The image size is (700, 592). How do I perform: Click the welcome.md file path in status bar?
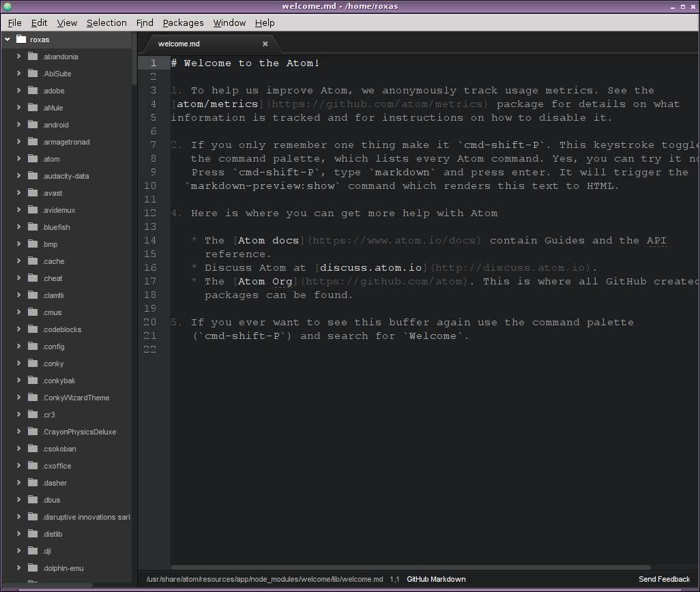click(x=265, y=579)
